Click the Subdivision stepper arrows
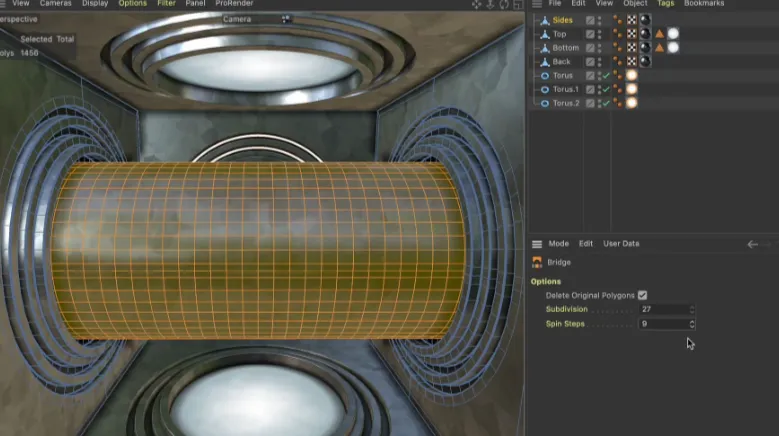The image size is (779, 436). pos(691,309)
